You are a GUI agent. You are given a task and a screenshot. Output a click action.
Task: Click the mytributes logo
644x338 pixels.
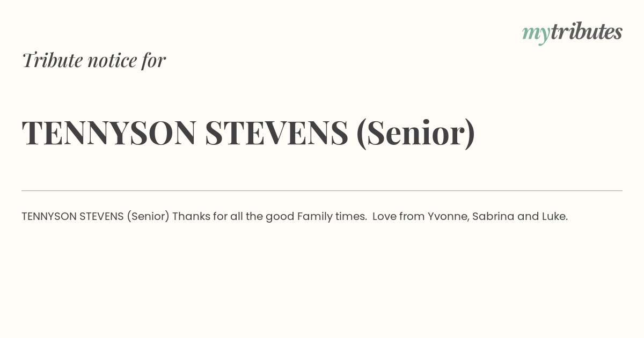pos(572,33)
